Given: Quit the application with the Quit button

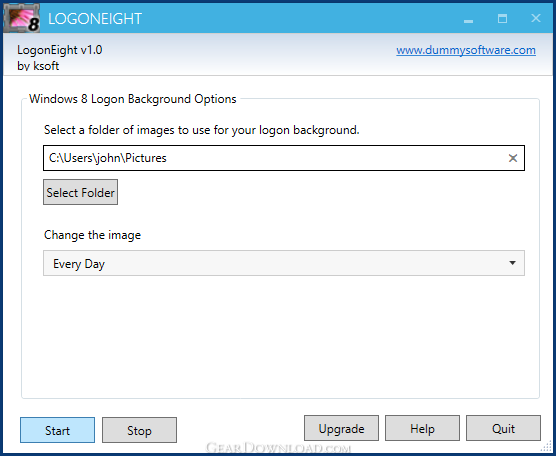Looking at the screenshot, I should click(x=503, y=428).
